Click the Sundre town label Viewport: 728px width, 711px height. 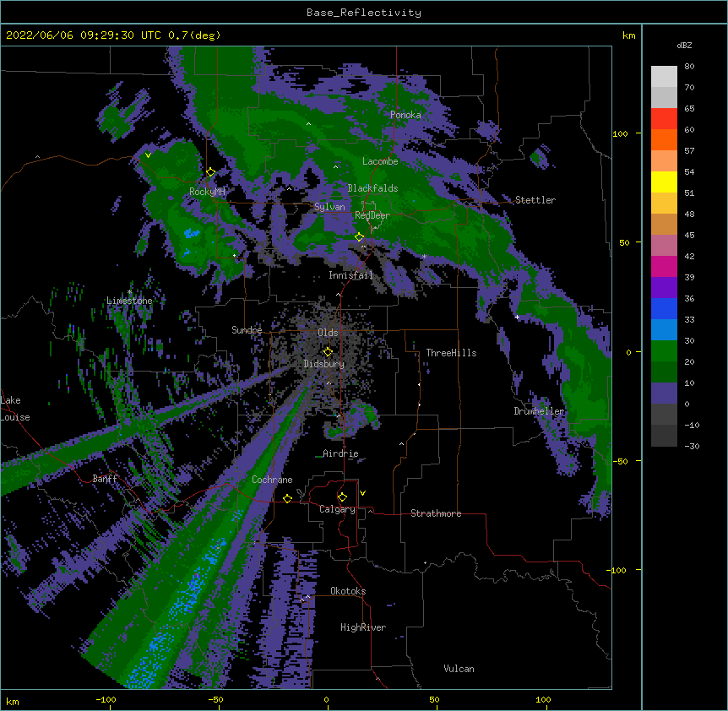pyautogui.click(x=247, y=330)
